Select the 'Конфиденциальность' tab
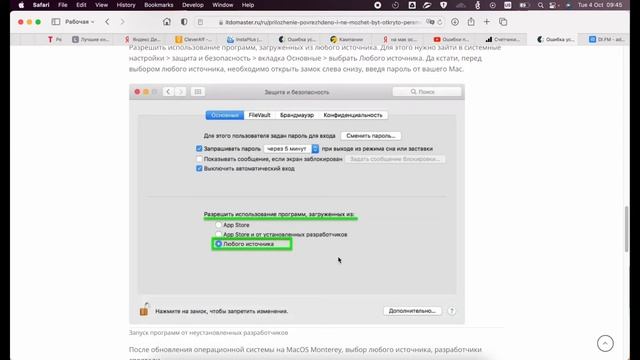This screenshot has width=640, height=360. (353, 115)
